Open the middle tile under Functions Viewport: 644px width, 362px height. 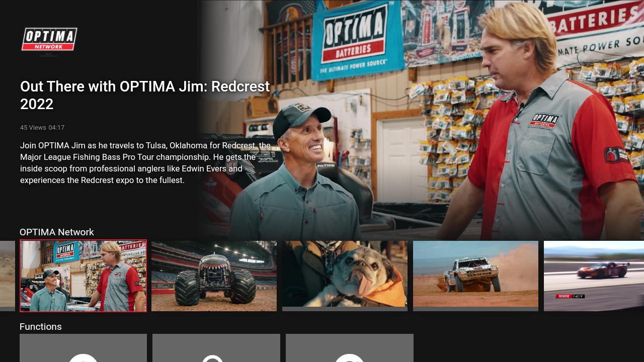click(216, 348)
